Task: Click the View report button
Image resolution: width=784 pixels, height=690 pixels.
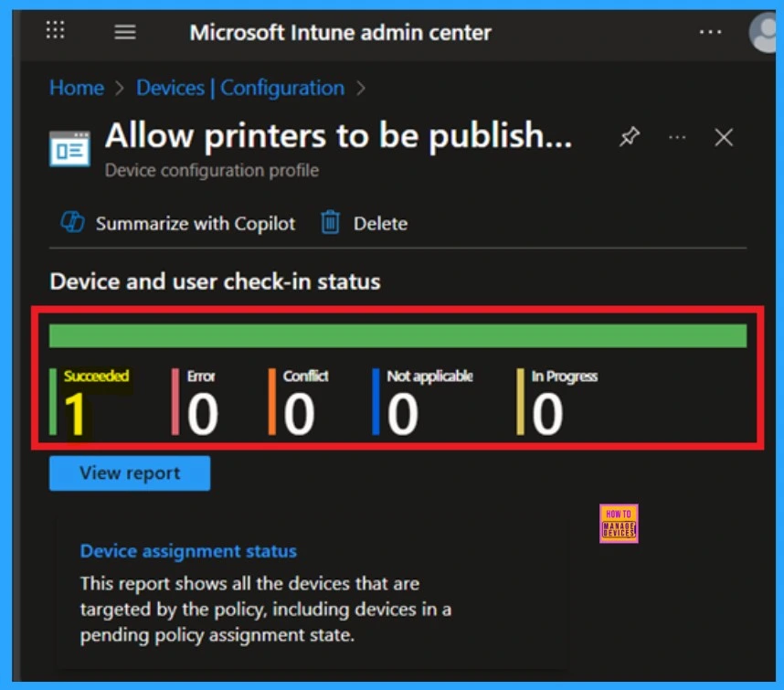Action: click(130, 473)
